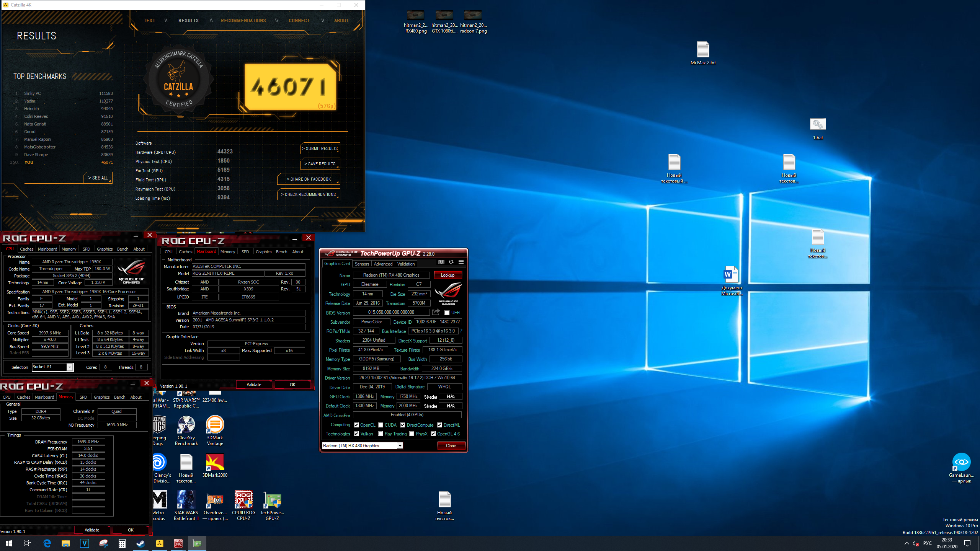
Task: Click the SAVE RESULTS button
Action: [x=320, y=164]
